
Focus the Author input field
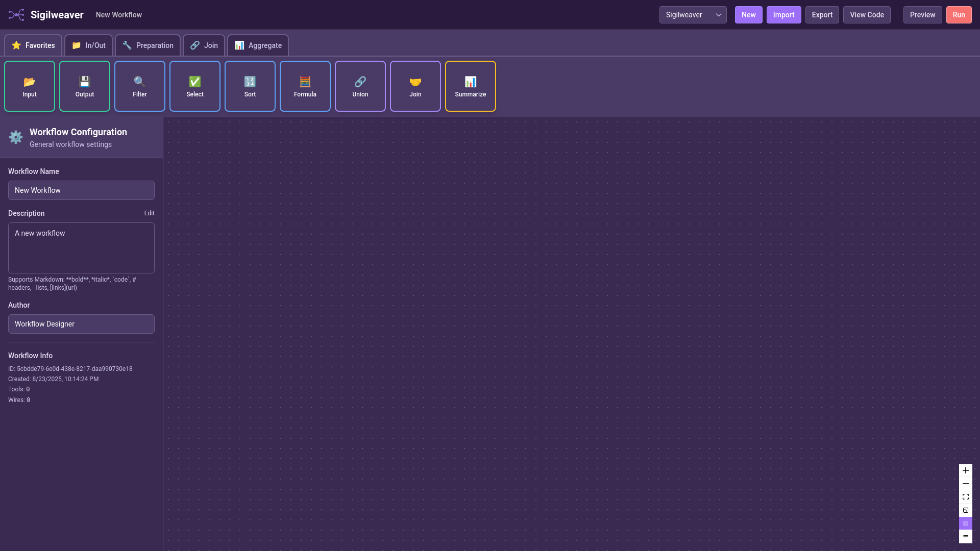click(x=81, y=324)
